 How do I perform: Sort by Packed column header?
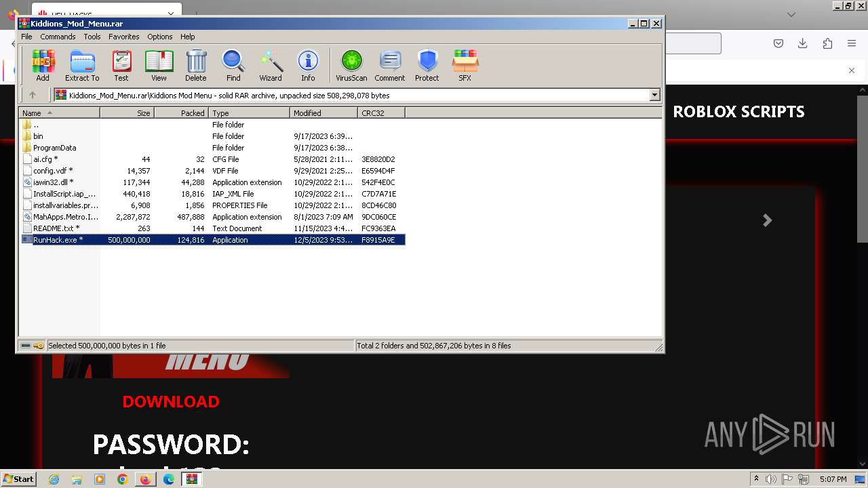tap(182, 113)
